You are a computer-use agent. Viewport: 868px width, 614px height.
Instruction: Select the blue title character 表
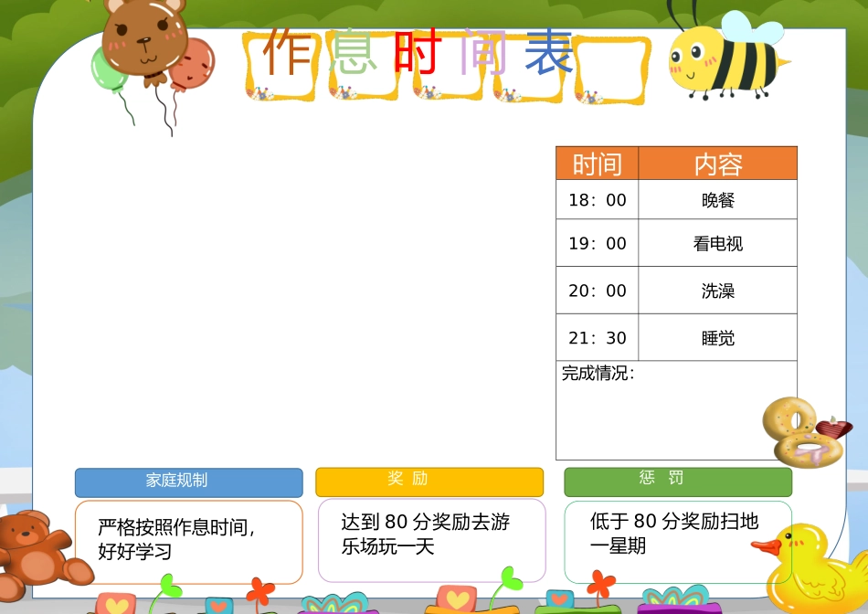tap(549, 53)
